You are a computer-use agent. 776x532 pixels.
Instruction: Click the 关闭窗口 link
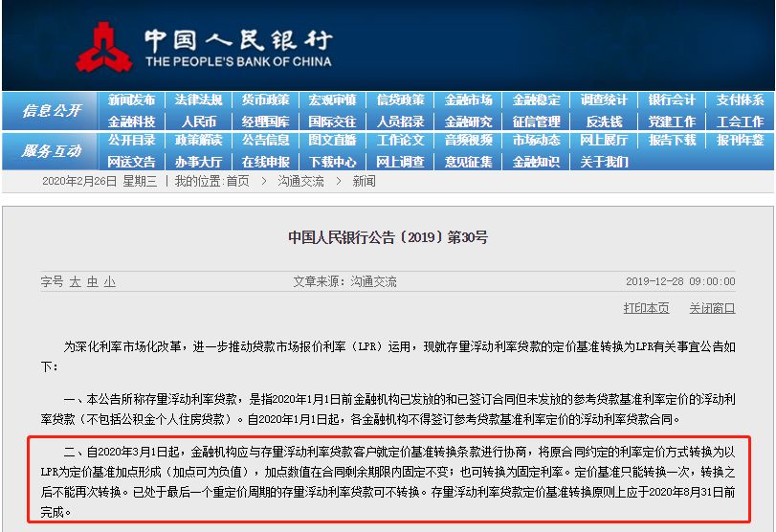[712, 308]
